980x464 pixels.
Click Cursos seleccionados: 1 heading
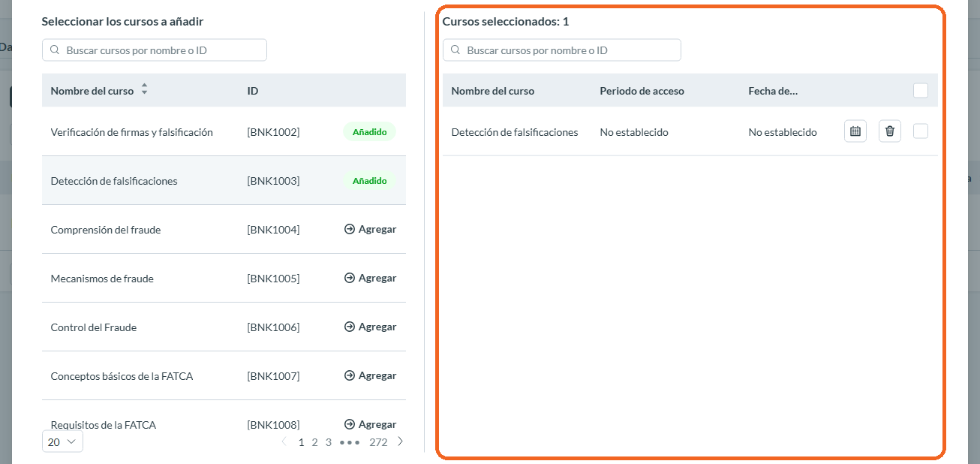[x=506, y=21]
